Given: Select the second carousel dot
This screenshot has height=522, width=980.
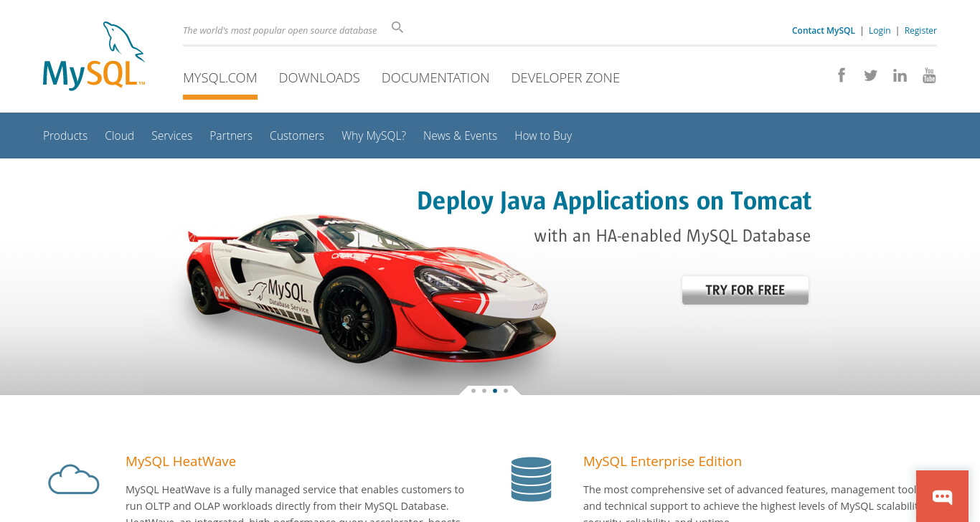Looking at the screenshot, I should point(484,391).
